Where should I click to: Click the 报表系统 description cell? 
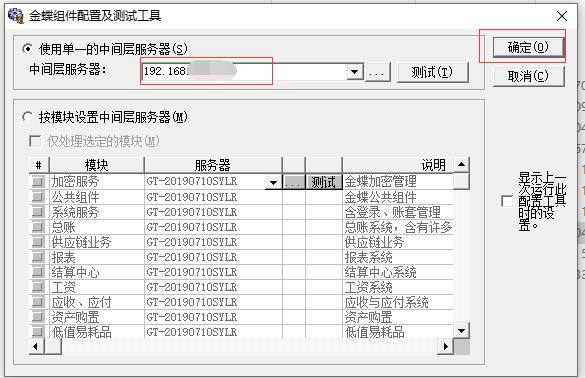click(x=398, y=257)
